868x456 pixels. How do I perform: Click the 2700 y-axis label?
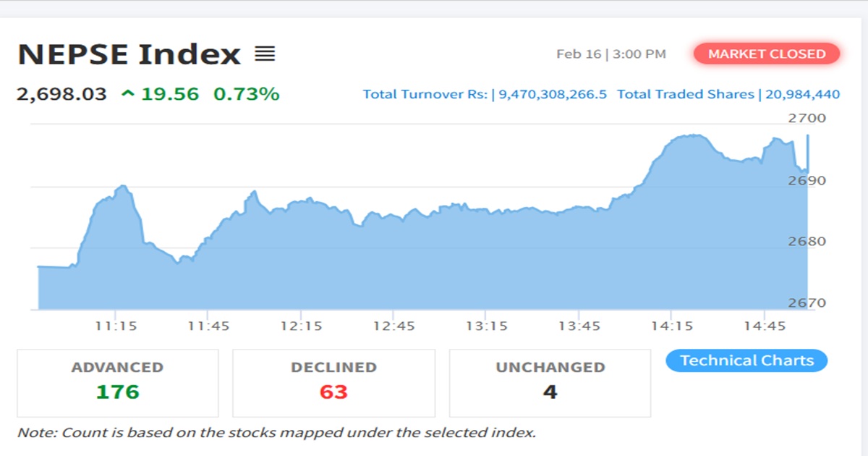point(808,118)
